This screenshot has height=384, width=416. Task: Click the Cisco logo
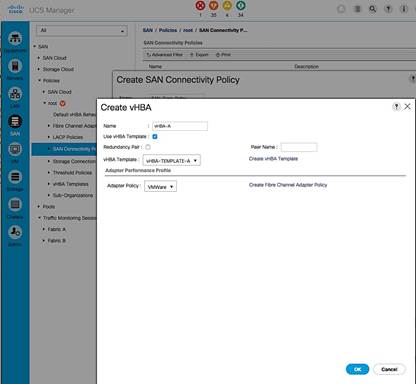[x=16, y=9]
